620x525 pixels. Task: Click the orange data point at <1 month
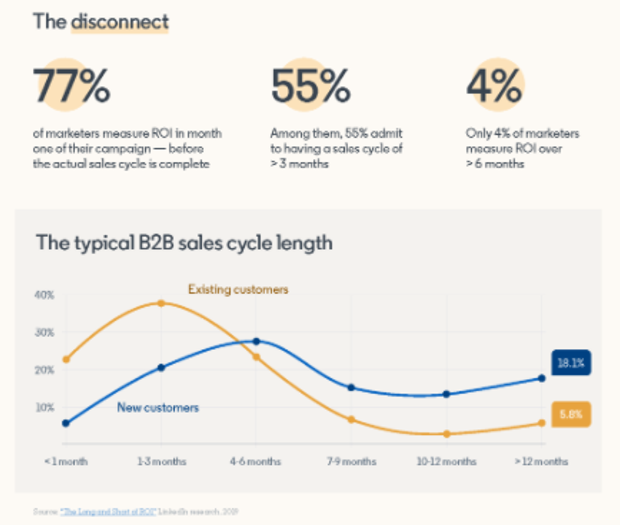click(66, 359)
